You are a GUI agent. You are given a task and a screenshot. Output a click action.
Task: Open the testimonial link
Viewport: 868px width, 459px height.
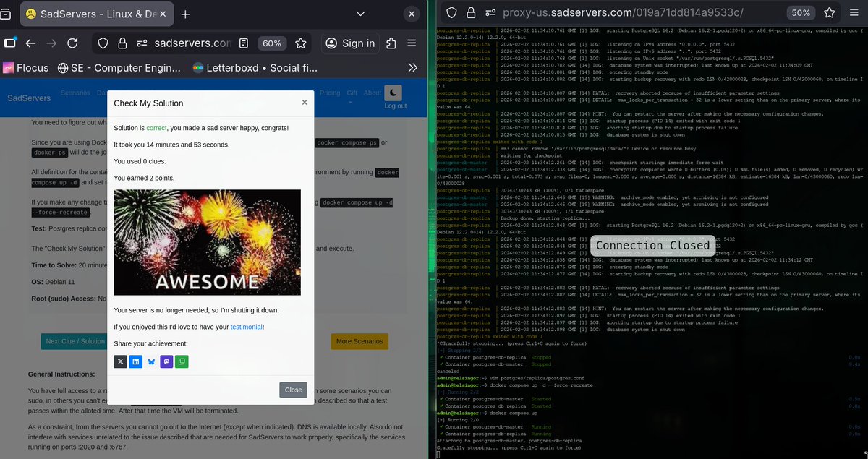[246, 327]
